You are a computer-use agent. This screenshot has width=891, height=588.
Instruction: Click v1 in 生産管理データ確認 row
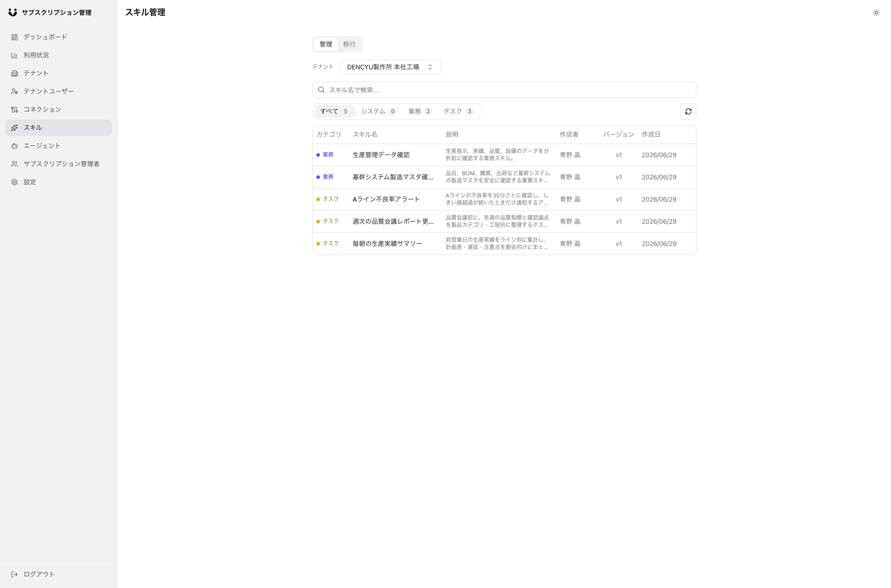tap(619, 155)
